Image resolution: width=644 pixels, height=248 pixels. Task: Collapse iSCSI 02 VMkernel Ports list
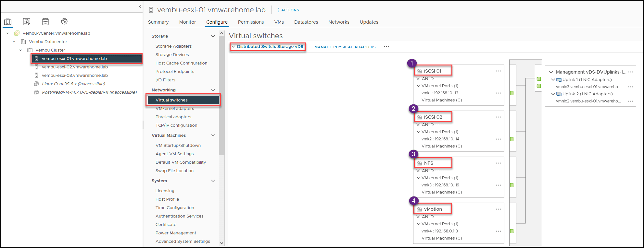pos(419,132)
